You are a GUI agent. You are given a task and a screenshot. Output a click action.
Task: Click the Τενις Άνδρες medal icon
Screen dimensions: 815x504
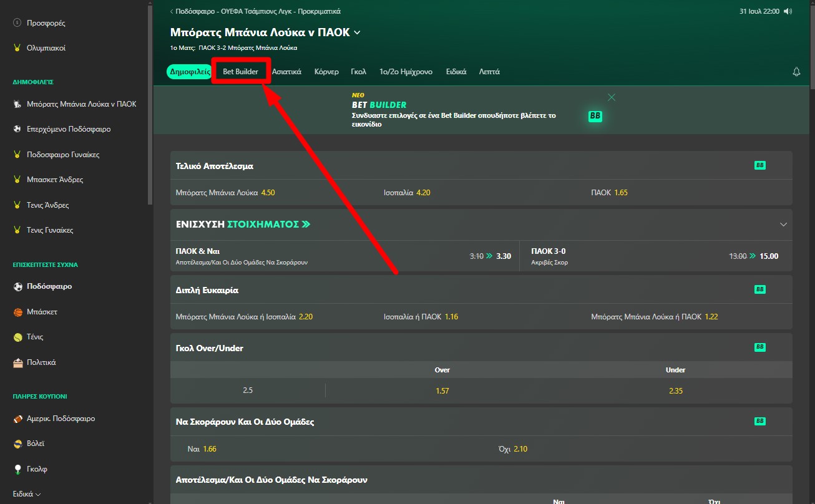coord(17,205)
